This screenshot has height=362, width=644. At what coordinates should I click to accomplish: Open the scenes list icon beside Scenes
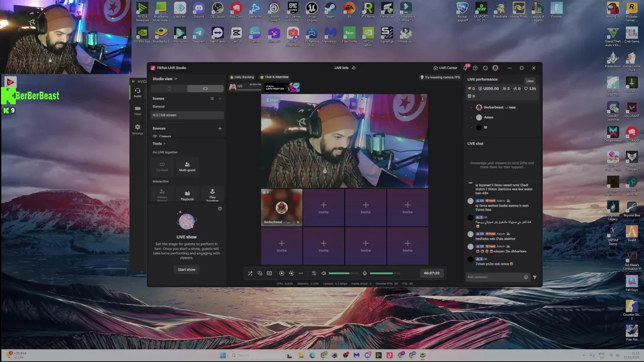point(212,99)
